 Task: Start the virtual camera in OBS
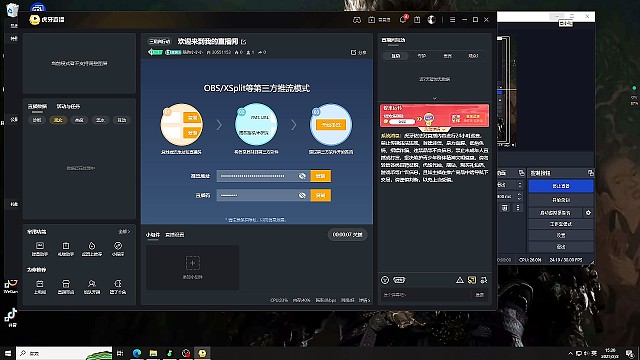(555, 213)
